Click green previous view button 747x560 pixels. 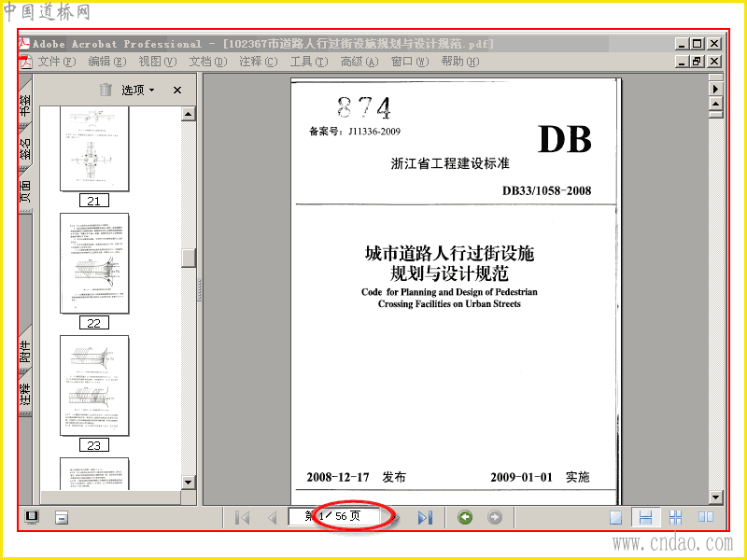(465, 517)
